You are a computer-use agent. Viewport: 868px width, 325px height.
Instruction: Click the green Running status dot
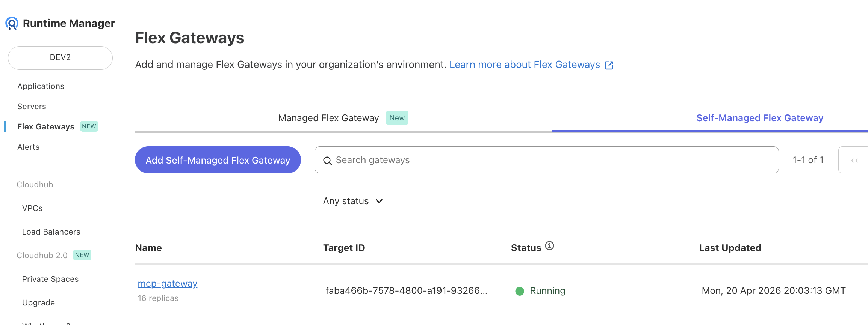point(520,291)
